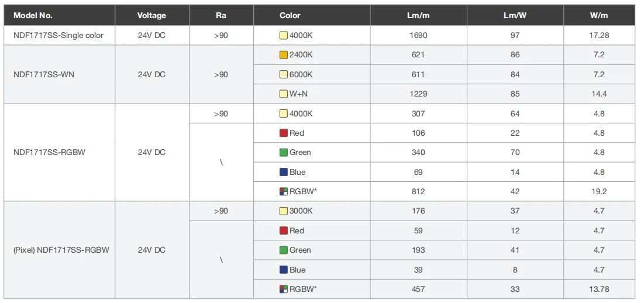Click the 13.78 W/m value

click(599, 289)
